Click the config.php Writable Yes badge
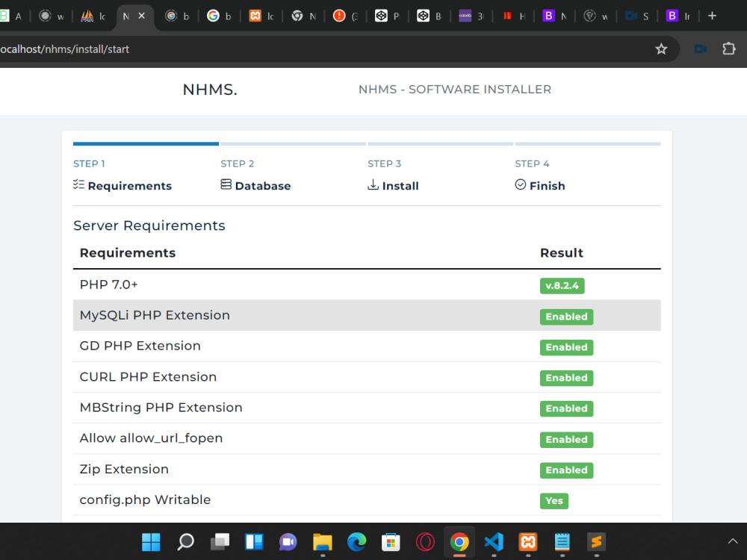 [x=554, y=501]
